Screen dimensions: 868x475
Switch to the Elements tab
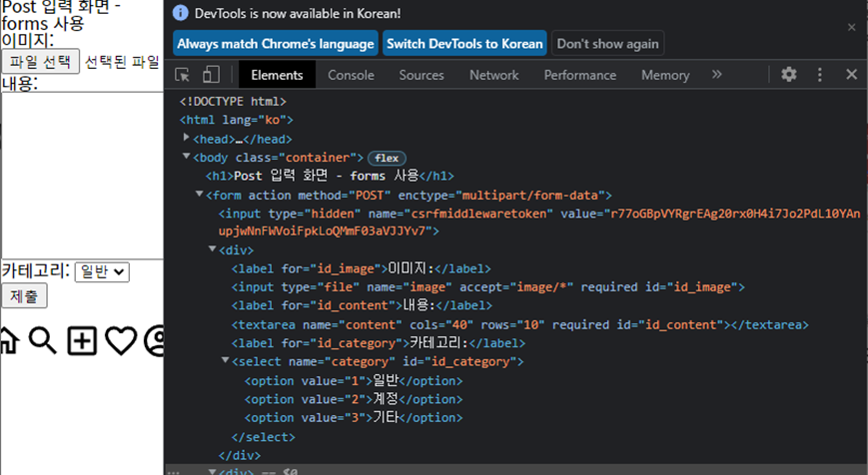(277, 75)
